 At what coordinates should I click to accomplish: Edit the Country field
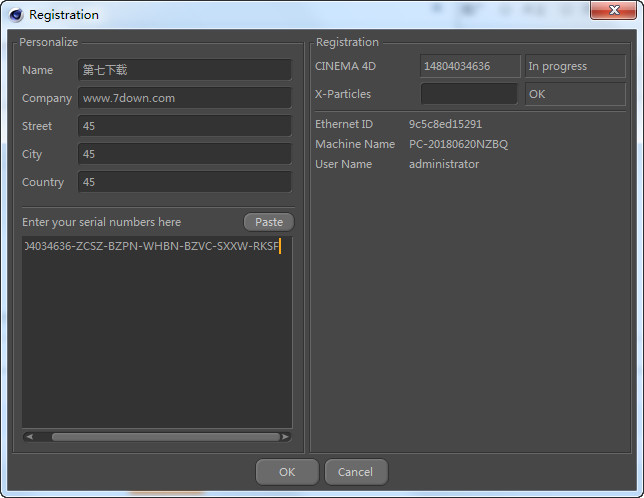coord(185,182)
